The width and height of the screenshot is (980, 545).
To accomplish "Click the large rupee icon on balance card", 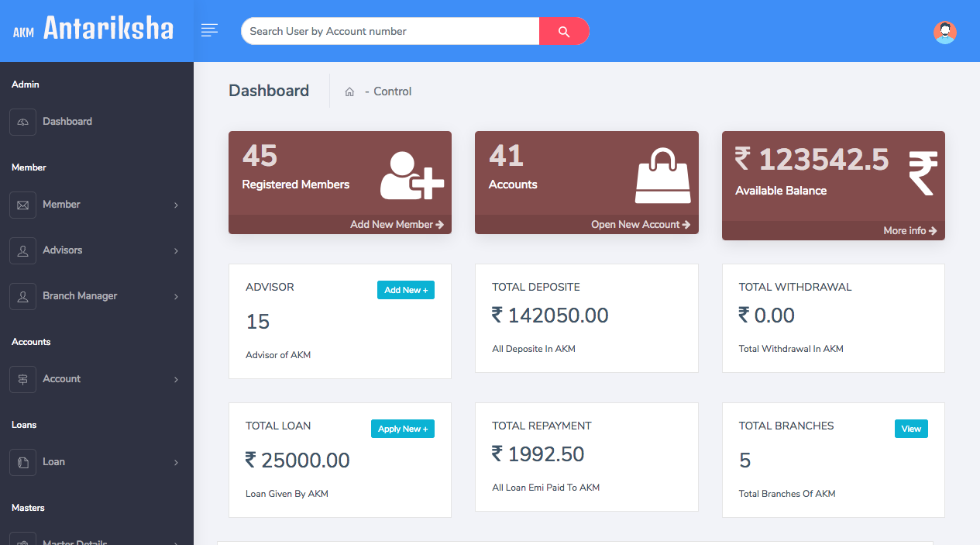I will [923, 174].
